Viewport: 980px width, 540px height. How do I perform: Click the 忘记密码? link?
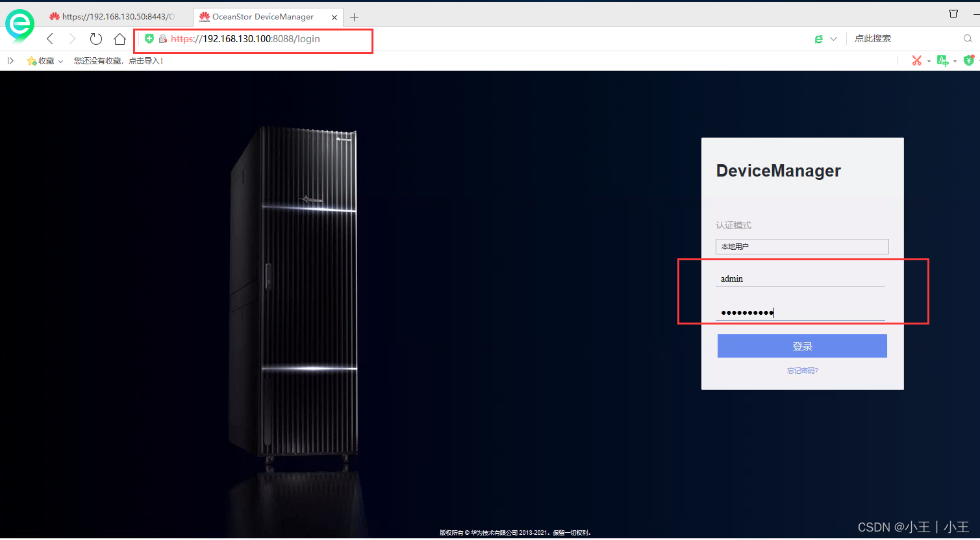[803, 371]
